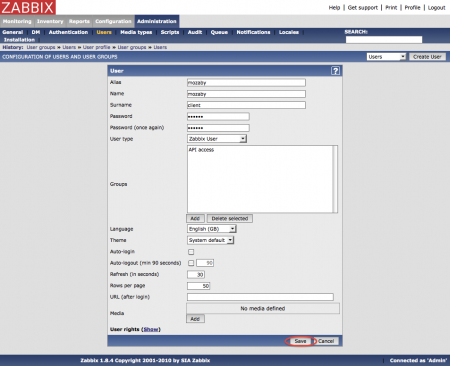This screenshot has height=366, width=450.
Task: Open the help question mark icon in User header
Action: tap(335, 71)
